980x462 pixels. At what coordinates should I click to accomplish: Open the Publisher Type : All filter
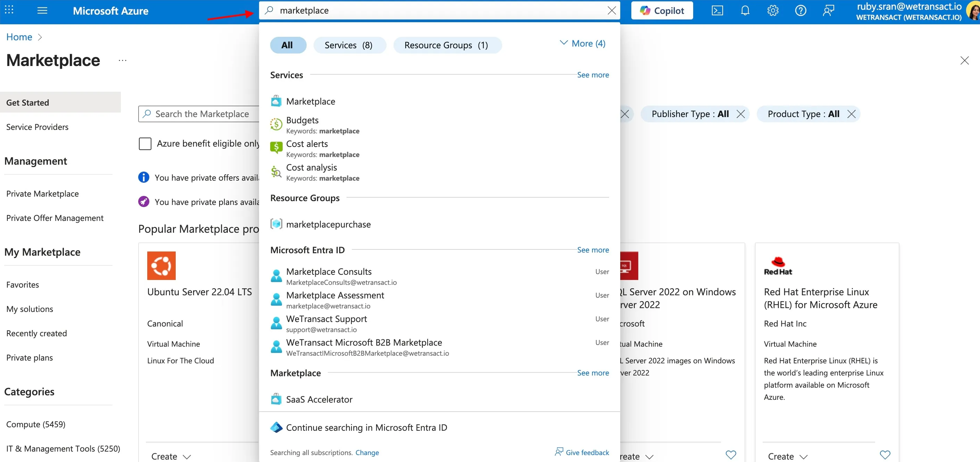pyautogui.click(x=690, y=114)
